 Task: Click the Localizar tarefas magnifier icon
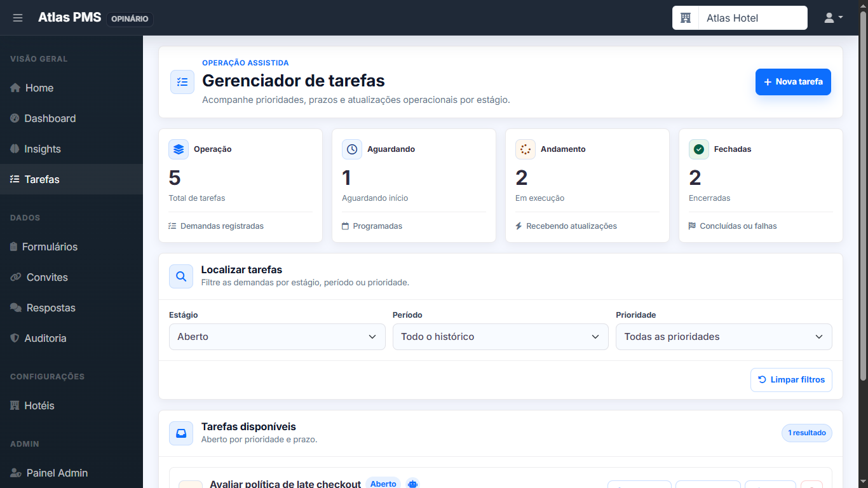click(x=181, y=276)
